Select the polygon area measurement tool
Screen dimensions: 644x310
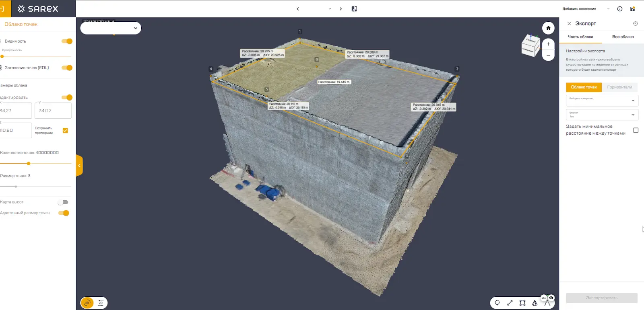click(522, 303)
